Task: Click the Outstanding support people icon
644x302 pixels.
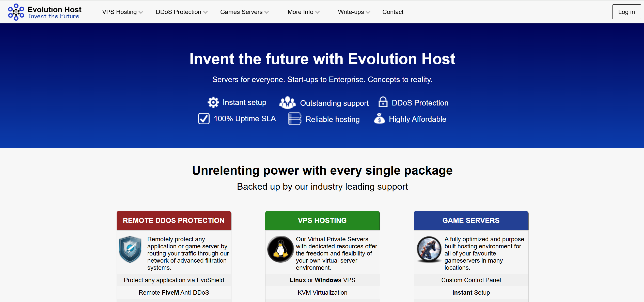Action: pyautogui.click(x=287, y=102)
